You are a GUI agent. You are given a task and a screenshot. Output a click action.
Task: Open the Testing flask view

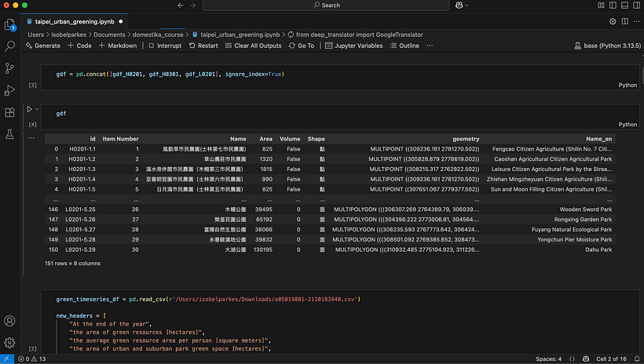tap(10, 134)
